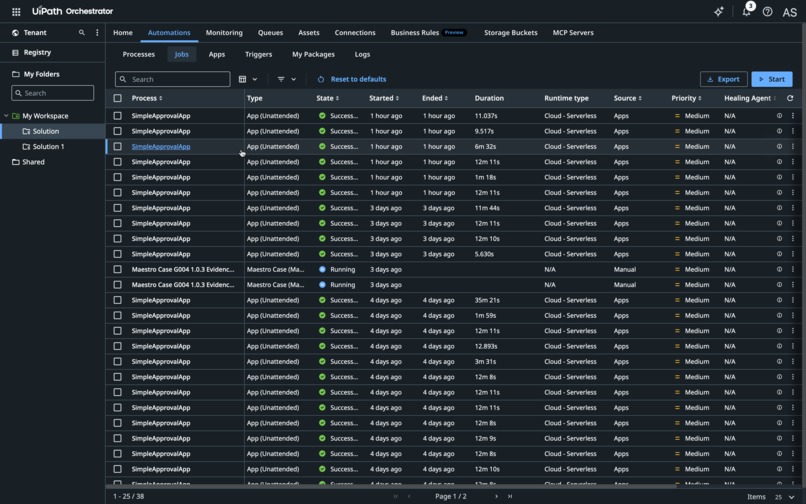Viewport: 806px width, 504px height.
Task: Open the Tenant more options menu
Action: click(97, 32)
